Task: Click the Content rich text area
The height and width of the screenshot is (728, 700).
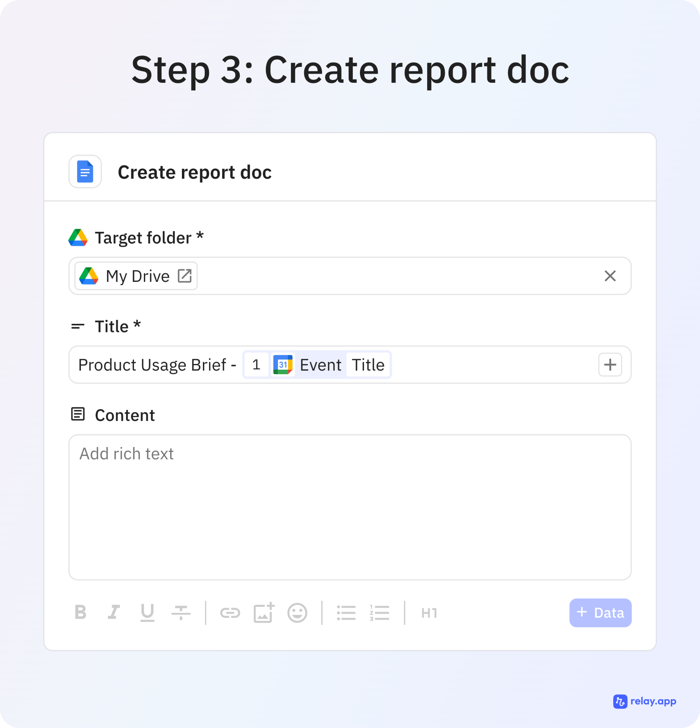Action: (x=349, y=507)
